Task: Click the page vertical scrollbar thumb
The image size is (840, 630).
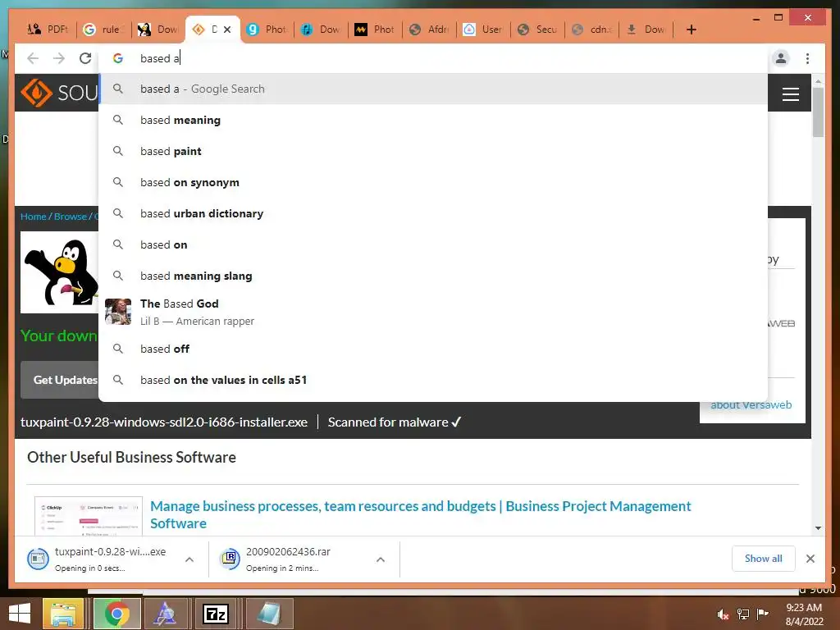Action: click(818, 112)
